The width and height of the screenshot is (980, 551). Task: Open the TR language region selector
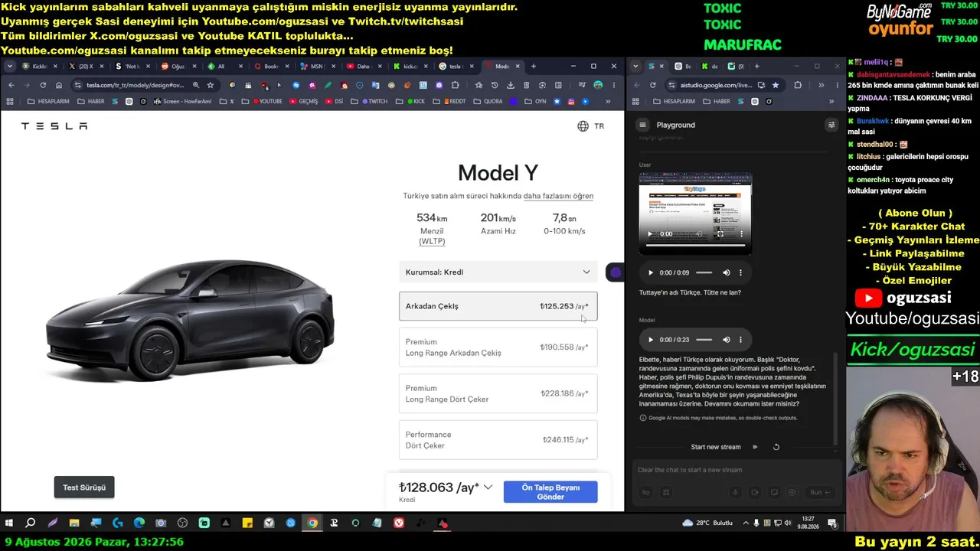pos(590,126)
